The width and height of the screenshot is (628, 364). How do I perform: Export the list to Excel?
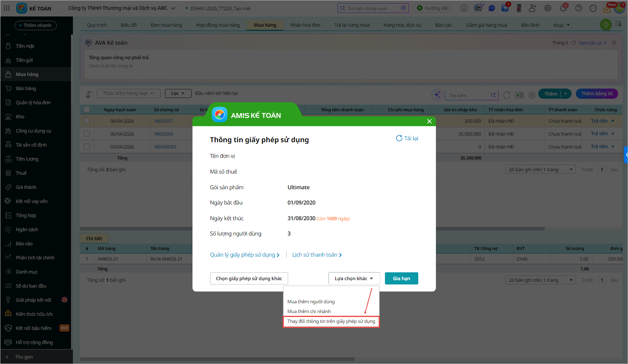(x=519, y=95)
